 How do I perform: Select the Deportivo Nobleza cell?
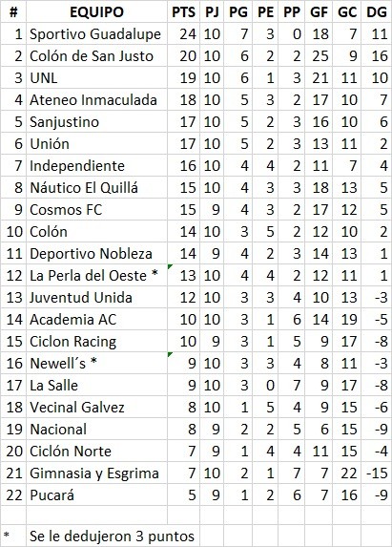(96, 254)
